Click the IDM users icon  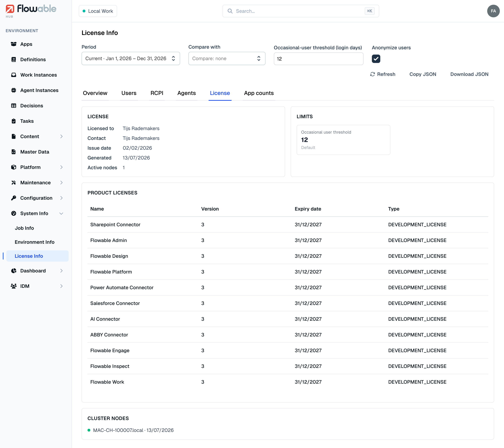click(x=13, y=286)
